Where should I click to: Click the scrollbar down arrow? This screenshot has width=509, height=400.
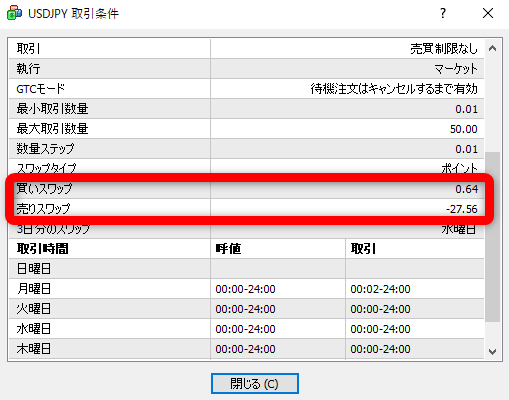coord(492,351)
